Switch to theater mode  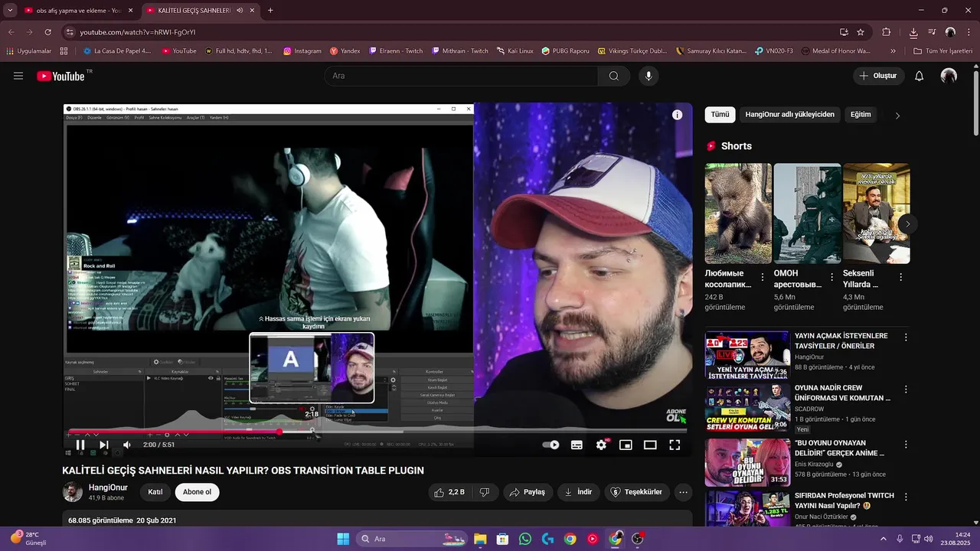click(x=650, y=445)
